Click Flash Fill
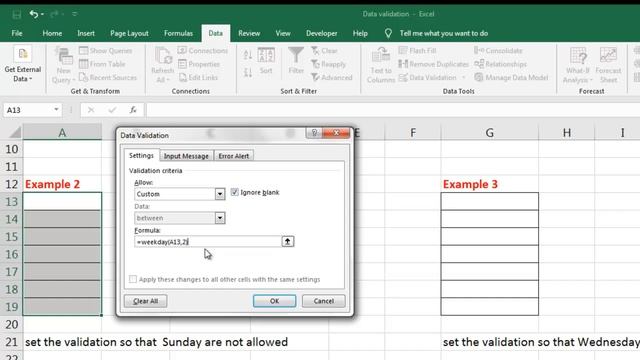Viewport: 640px width, 360px height. tap(418, 51)
